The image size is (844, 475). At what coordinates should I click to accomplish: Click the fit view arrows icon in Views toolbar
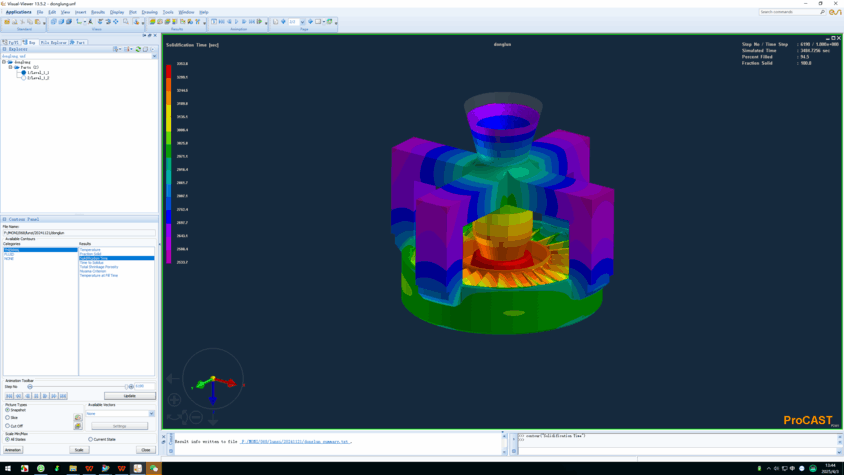pyautogui.click(x=116, y=22)
